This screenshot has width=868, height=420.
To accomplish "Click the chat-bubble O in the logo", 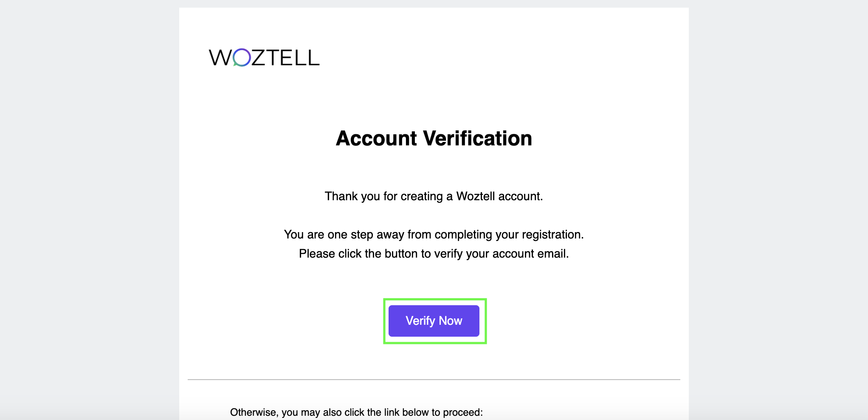I will click(242, 58).
